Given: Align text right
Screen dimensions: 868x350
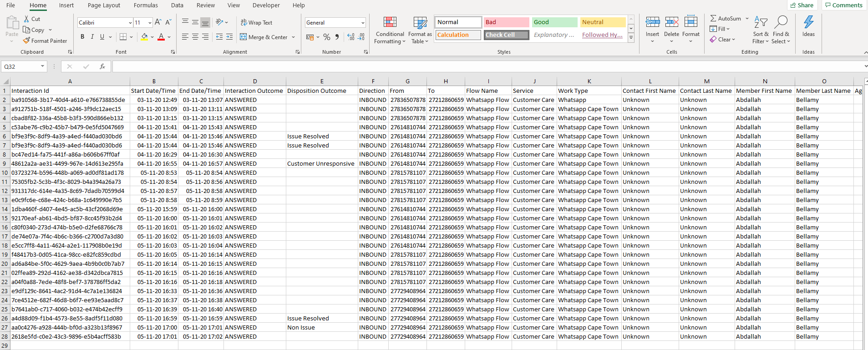Looking at the screenshot, I should (205, 37).
